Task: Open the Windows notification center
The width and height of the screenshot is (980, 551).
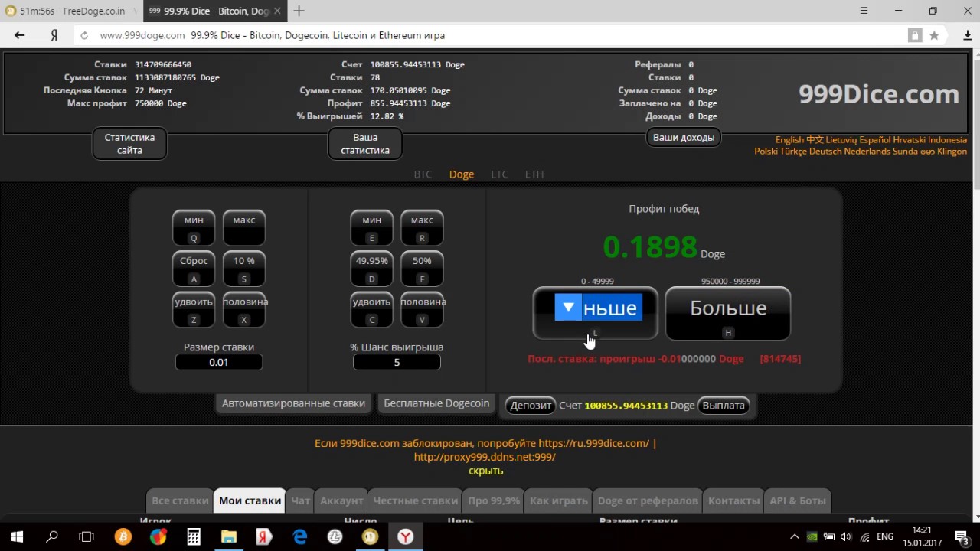Action: coord(962,537)
